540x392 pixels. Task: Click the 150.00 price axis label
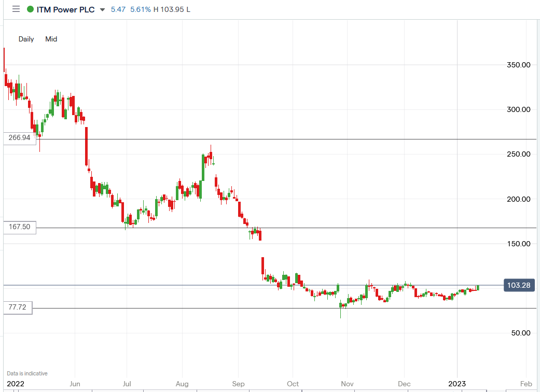(x=518, y=244)
